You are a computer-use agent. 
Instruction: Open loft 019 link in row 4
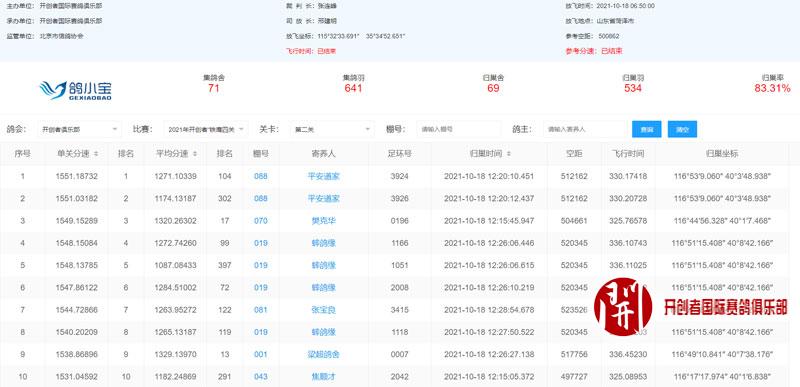tap(261, 243)
